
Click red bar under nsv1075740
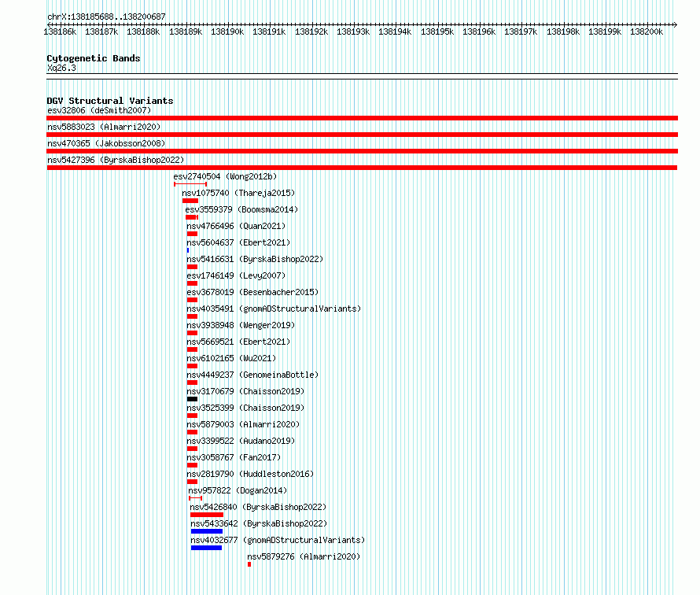(190, 201)
